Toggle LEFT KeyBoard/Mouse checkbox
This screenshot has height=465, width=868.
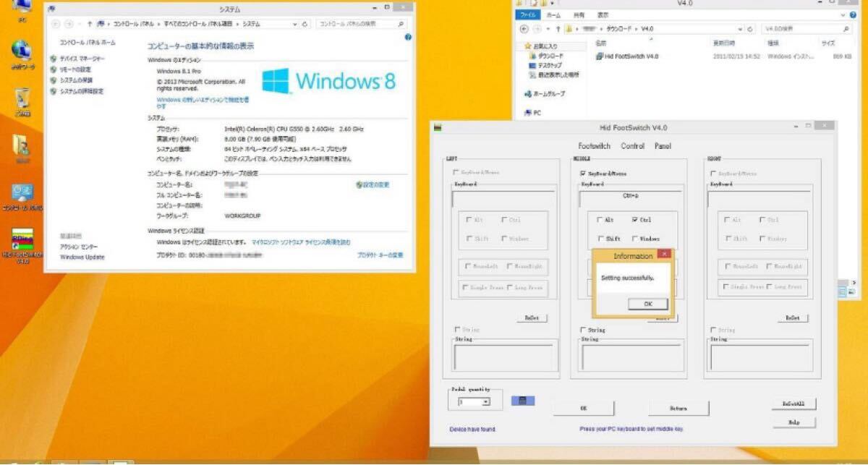tap(456, 173)
